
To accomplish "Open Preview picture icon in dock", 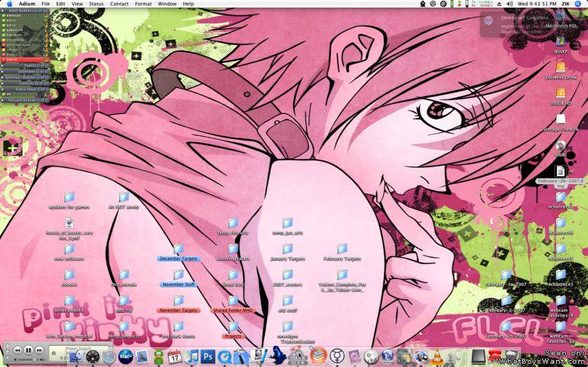I will (142, 357).
